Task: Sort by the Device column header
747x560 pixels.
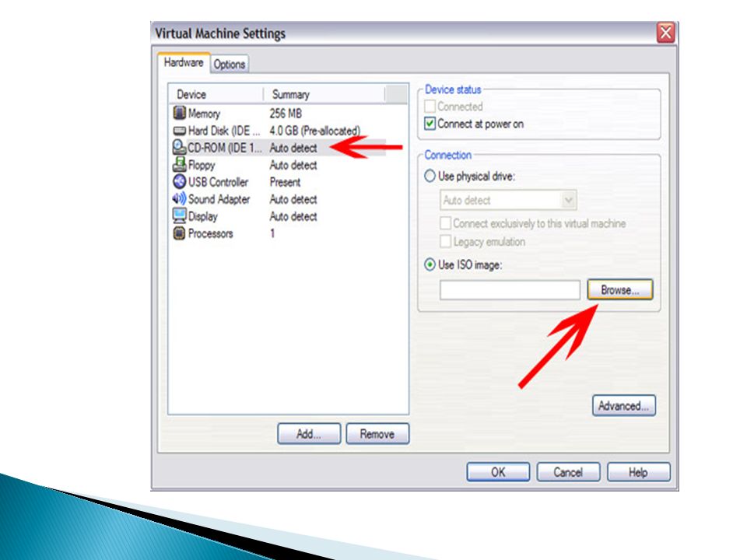Action: coord(216,94)
